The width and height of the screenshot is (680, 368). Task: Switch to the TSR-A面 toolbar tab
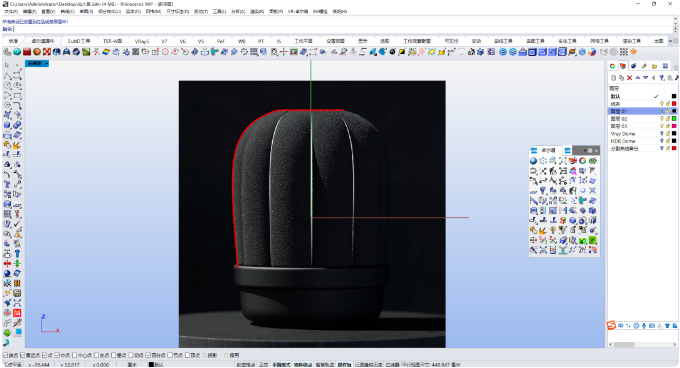coord(112,41)
